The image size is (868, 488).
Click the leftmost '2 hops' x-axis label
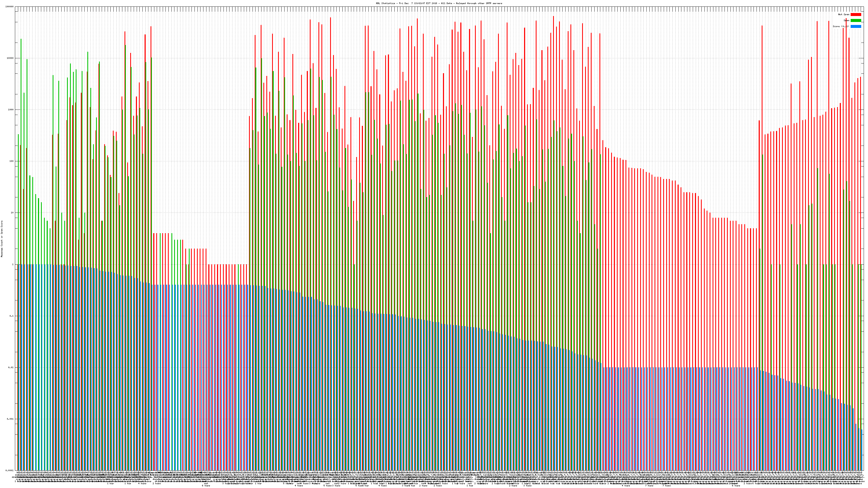click(157, 484)
